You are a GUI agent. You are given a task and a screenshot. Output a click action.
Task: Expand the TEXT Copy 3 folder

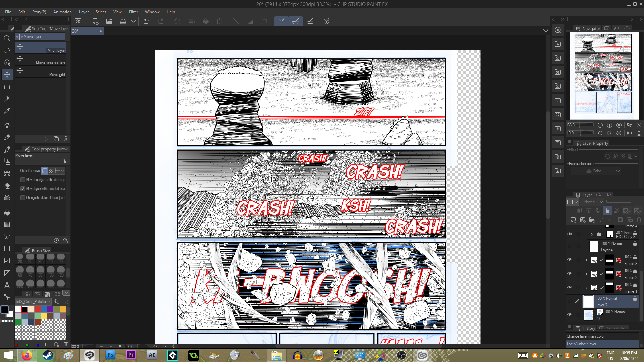[x=592, y=234]
